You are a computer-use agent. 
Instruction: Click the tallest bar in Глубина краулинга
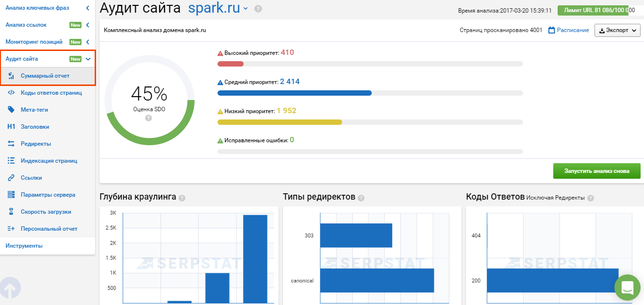(255, 259)
